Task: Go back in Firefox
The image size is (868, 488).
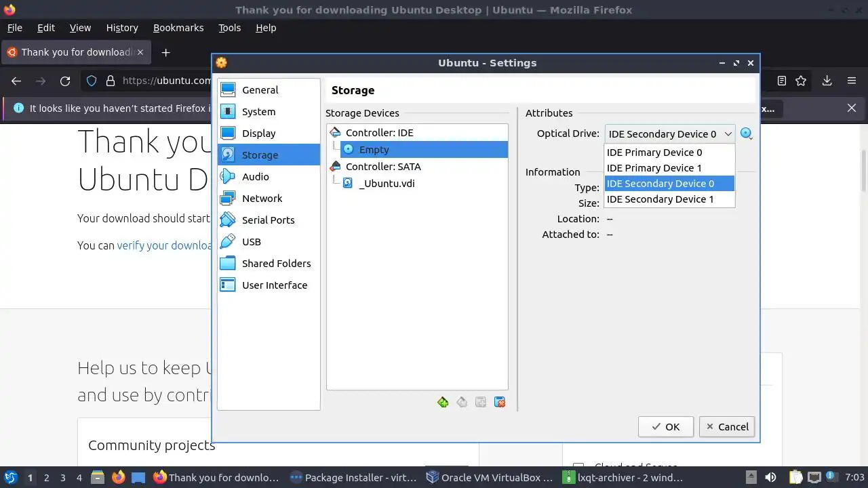Action: (16, 81)
